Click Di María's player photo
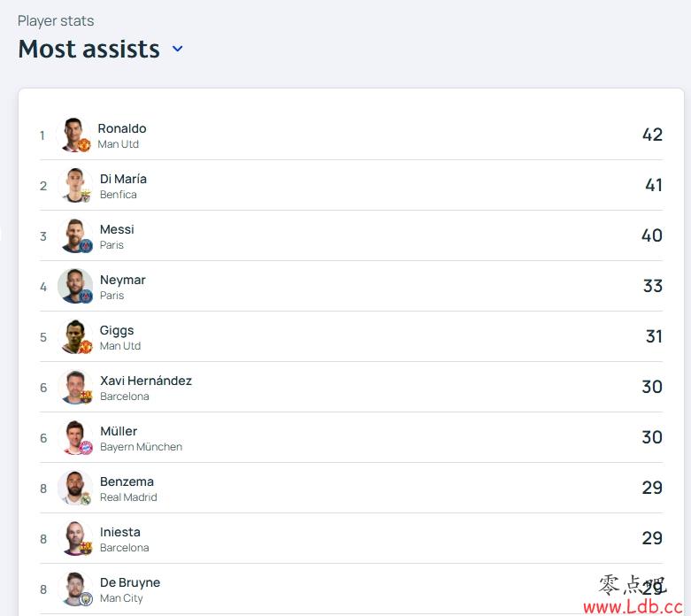The height and width of the screenshot is (616, 691). click(75, 185)
